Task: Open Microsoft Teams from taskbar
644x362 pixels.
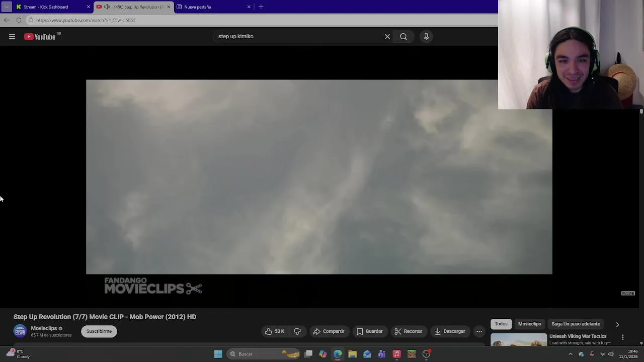Action: pyautogui.click(x=382, y=354)
